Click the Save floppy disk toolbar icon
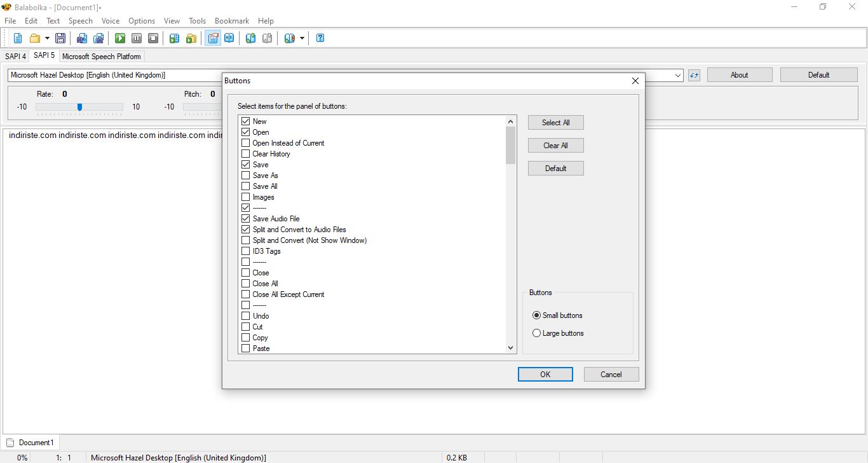Image resolution: width=868 pixels, height=463 pixels. coord(60,38)
